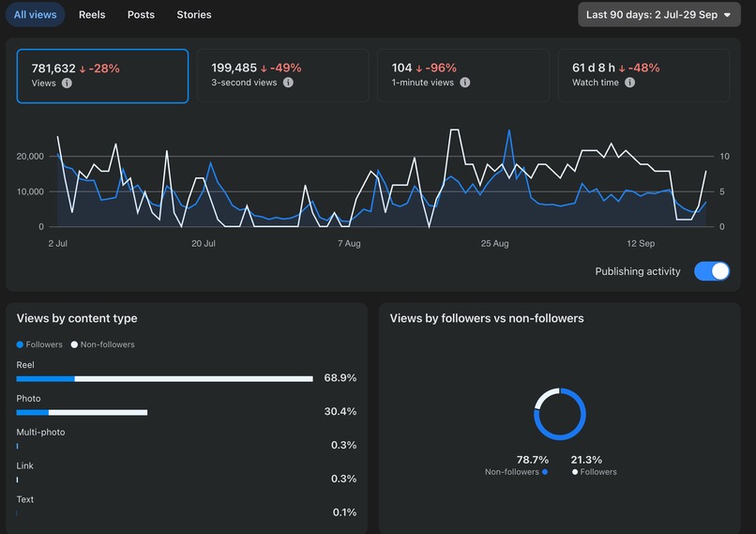Click the Views by followers vs non-followers heading
This screenshot has height=534, width=756.
(487, 318)
